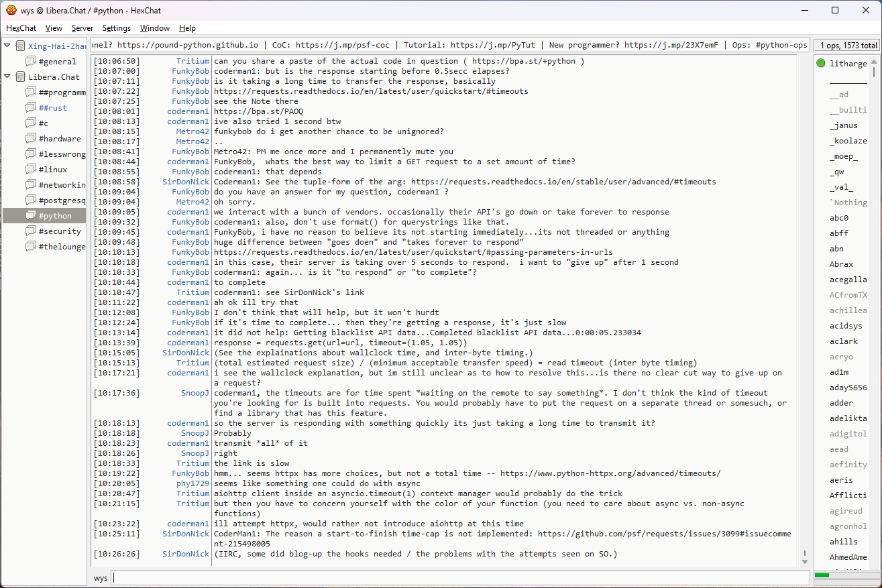The width and height of the screenshot is (882, 588).
Task: Click the icon beside the #linux channel
Action: [30, 170]
